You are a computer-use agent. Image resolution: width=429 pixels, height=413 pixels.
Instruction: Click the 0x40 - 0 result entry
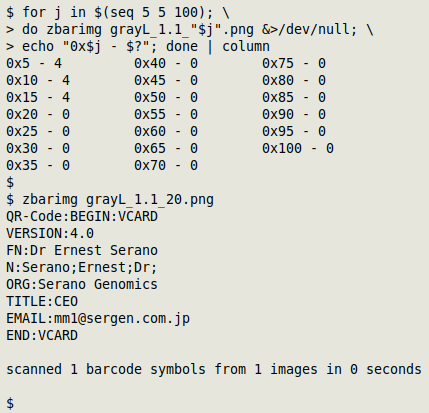166,64
